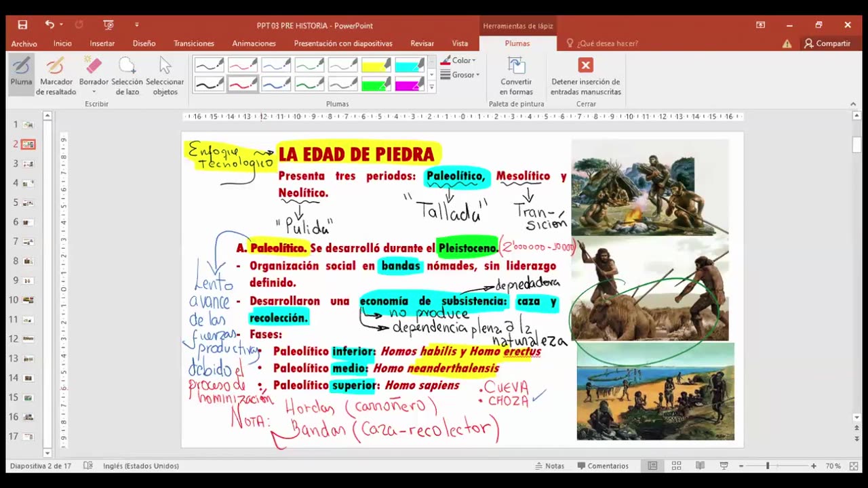The width and height of the screenshot is (868, 488).
Task: Pick the thick gray pen preset
Action: (x=342, y=84)
